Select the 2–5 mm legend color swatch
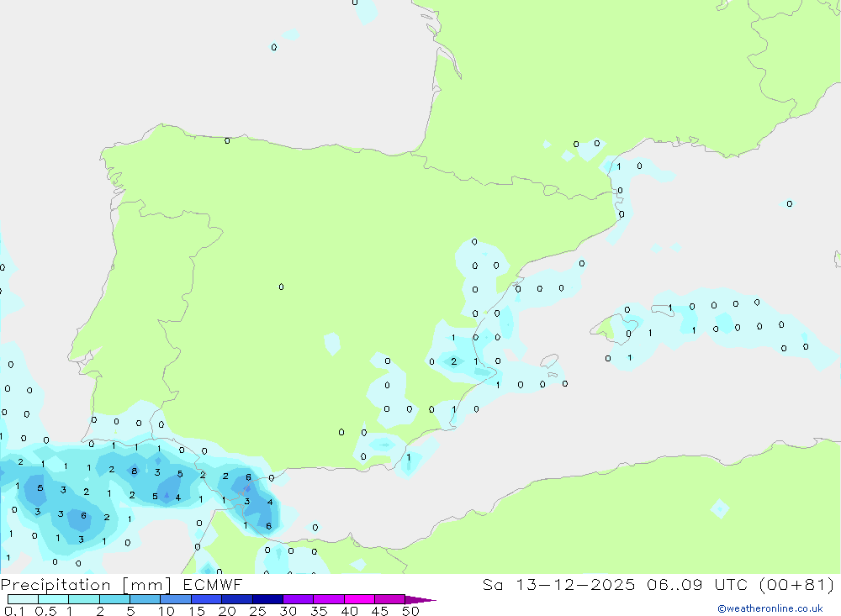Screen dimensions: 841x616 [x=114, y=599]
